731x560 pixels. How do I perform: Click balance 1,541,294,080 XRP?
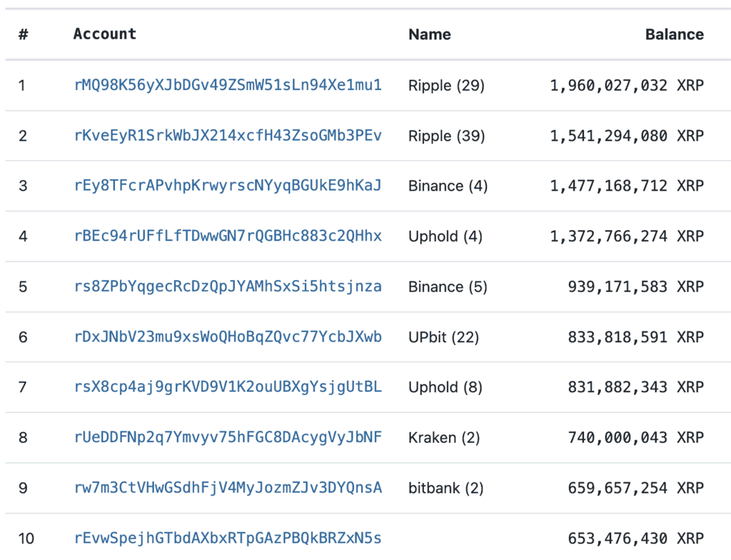627,136
